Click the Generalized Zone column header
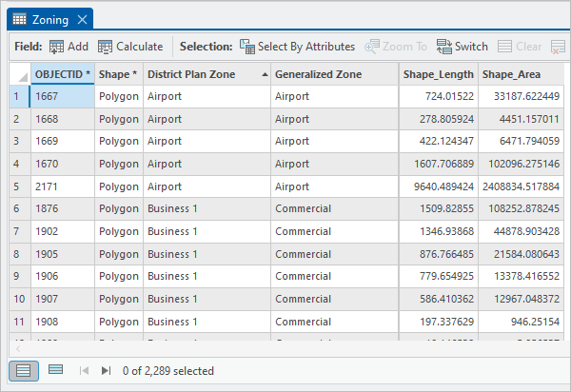Image resolution: width=571 pixels, height=392 pixels. (333, 74)
